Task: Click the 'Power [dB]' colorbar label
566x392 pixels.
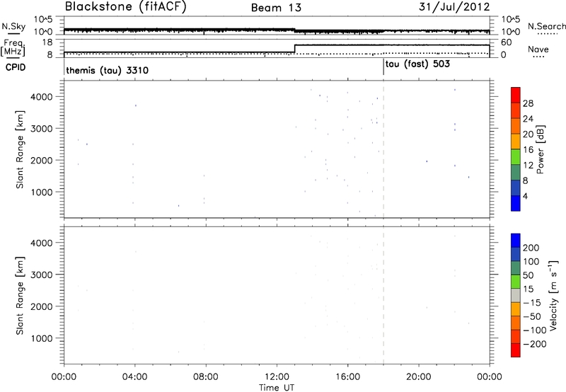Action: pyautogui.click(x=540, y=149)
